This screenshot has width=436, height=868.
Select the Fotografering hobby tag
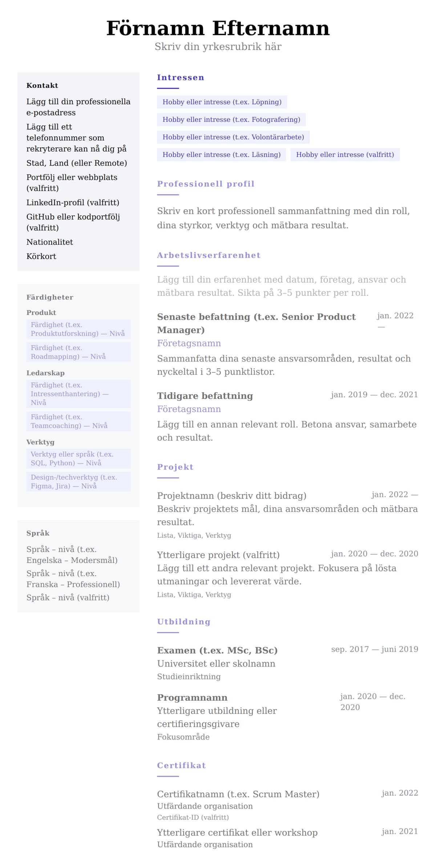coord(231,119)
